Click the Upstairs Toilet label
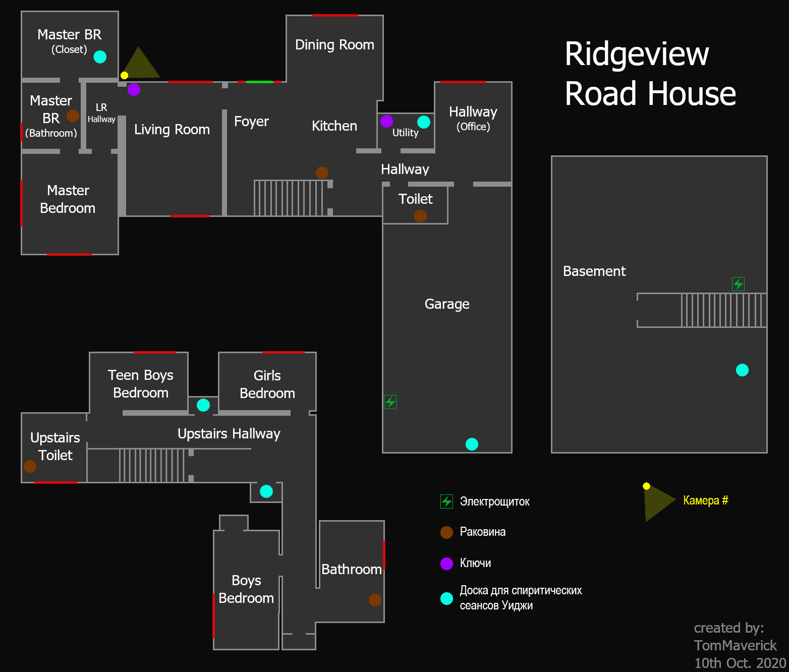 click(x=55, y=446)
